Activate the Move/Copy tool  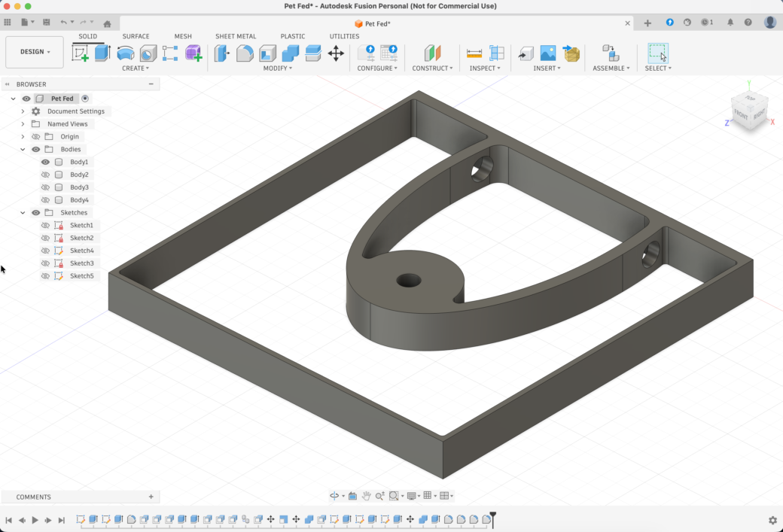pos(336,53)
